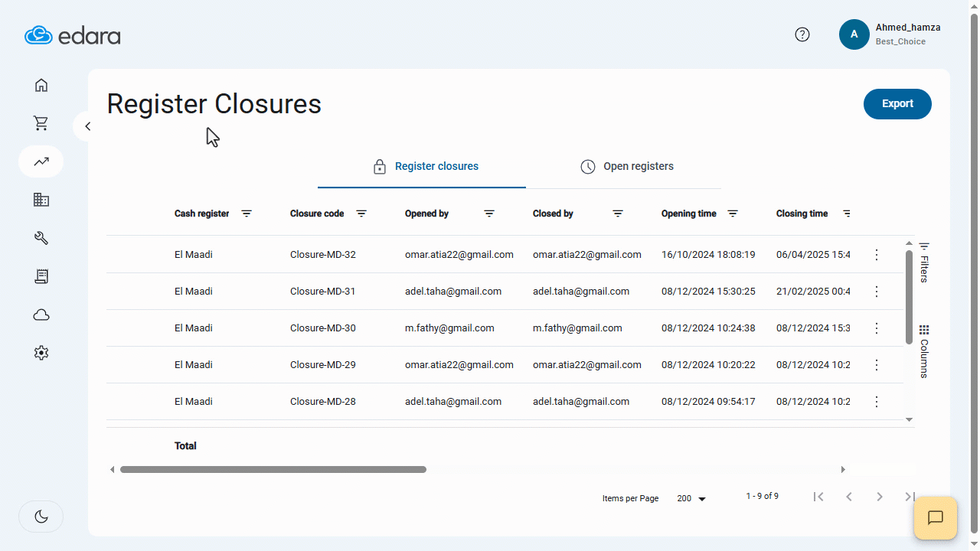This screenshot has height=551, width=980.
Task: Open the user avatar A
Action: (x=854, y=34)
